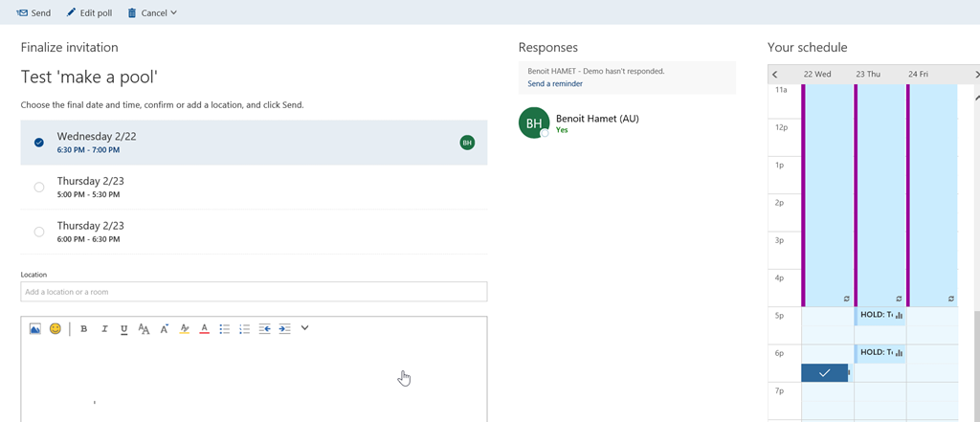
Task: Insert a picture inline using the image icon
Action: 34,329
